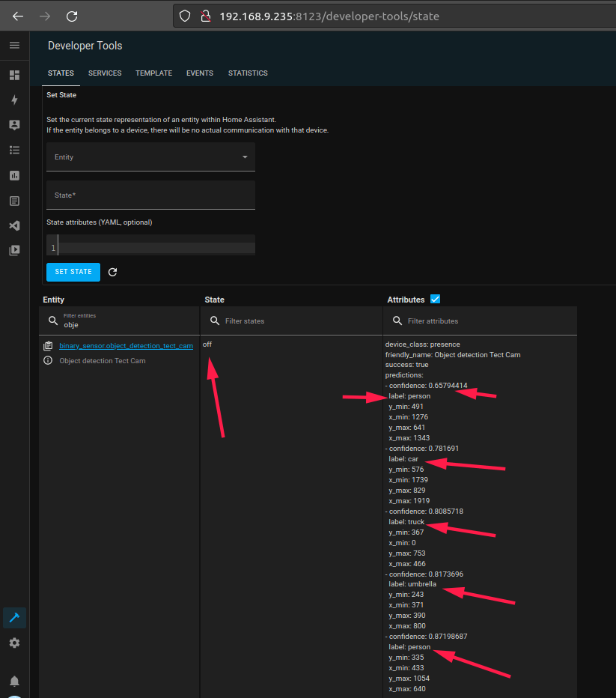The height and width of the screenshot is (698, 616).
Task: Click 'predictions:' attribute line
Action: point(404,375)
